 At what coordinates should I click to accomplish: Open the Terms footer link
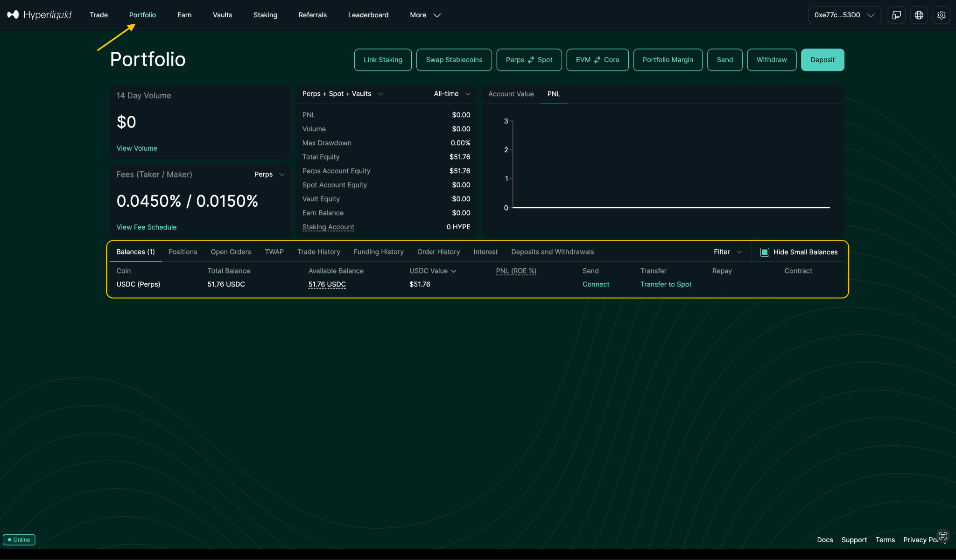(885, 540)
